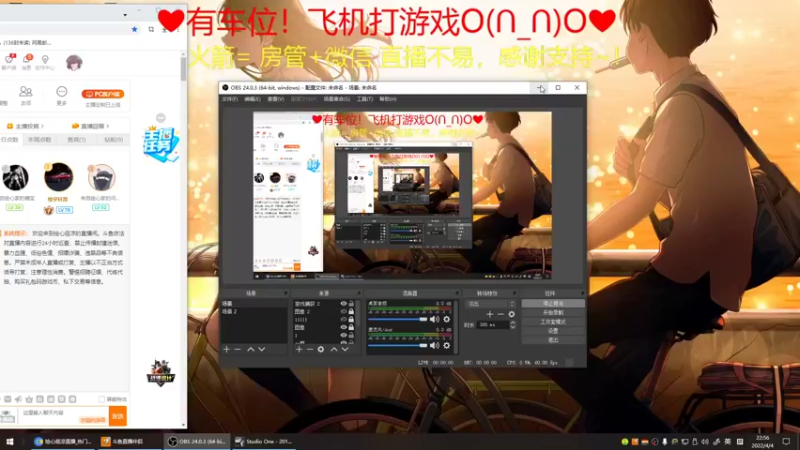Expand the 主播投稿 link chevron
This screenshot has width=800, height=450.
pyautogui.click(x=42, y=126)
